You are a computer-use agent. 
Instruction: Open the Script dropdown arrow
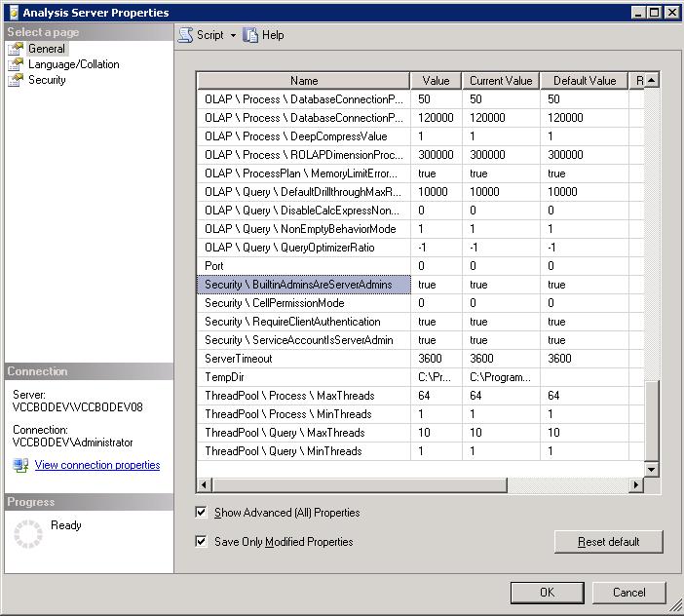point(233,35)
